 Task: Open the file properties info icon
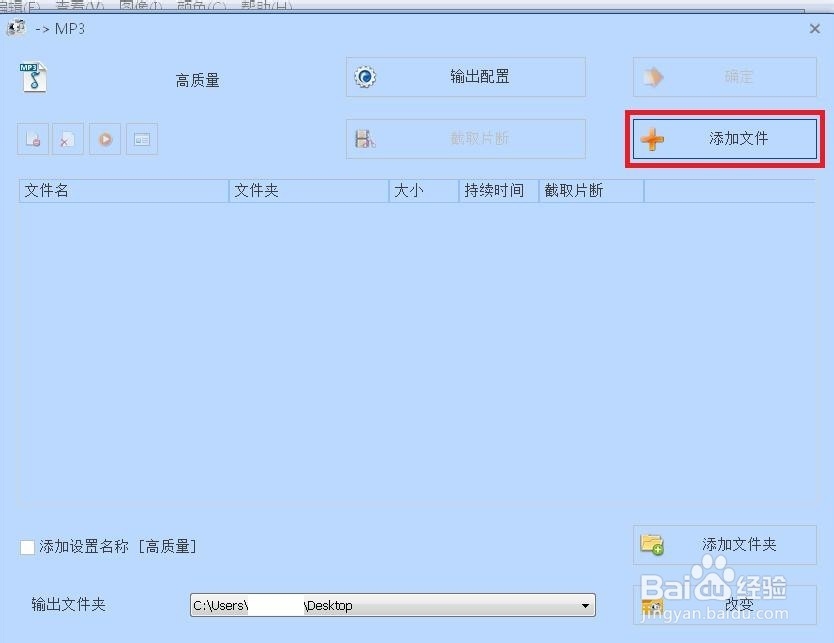click(141, 139)
